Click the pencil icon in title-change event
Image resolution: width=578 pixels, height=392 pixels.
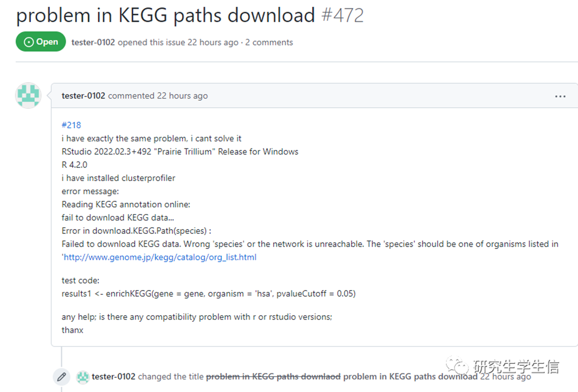61,376
